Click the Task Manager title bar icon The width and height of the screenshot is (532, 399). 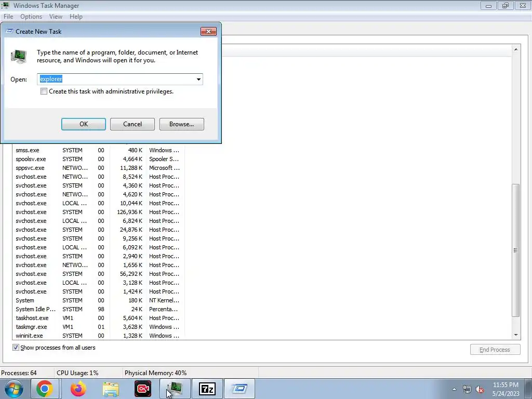point(5,5)
